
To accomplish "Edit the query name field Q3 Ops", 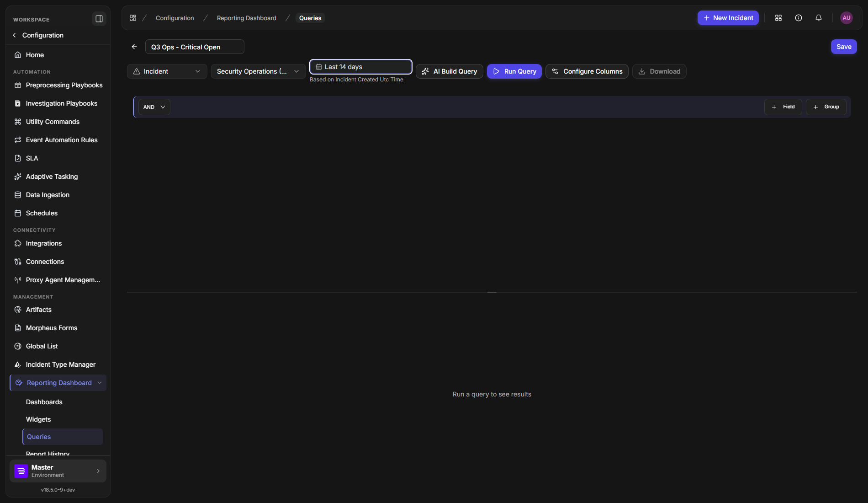I will point(195,47).
